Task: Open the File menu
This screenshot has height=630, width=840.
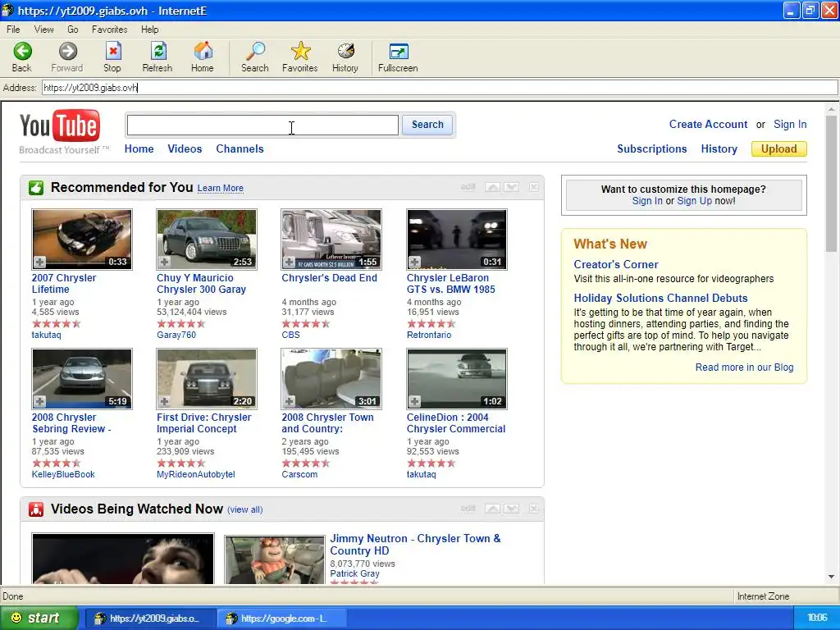Action: (13, 30)
